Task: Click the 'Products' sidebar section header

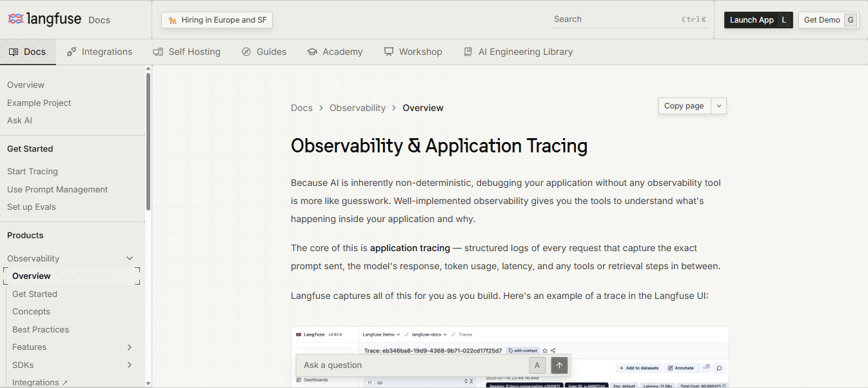Action: (x=25, y=236)
